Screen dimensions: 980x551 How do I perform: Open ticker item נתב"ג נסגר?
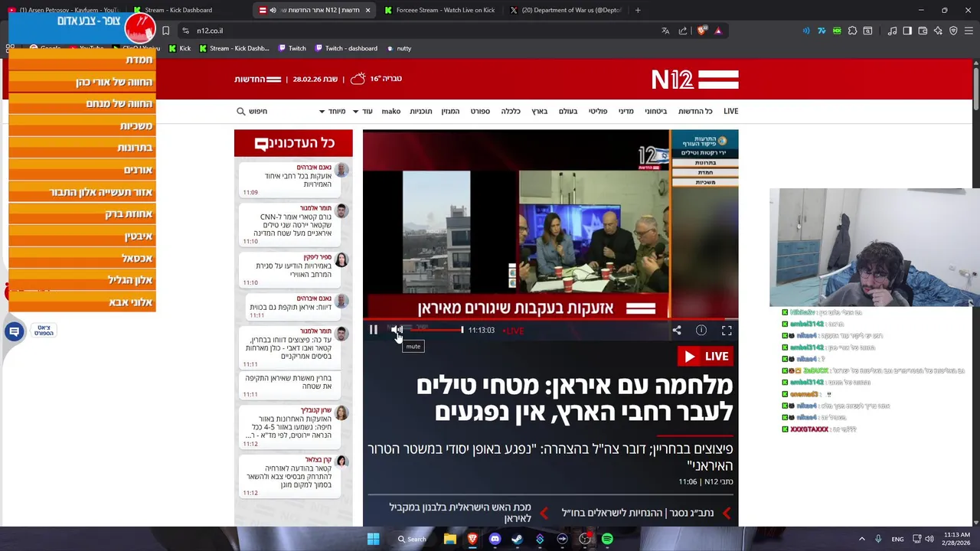point(638,513)
